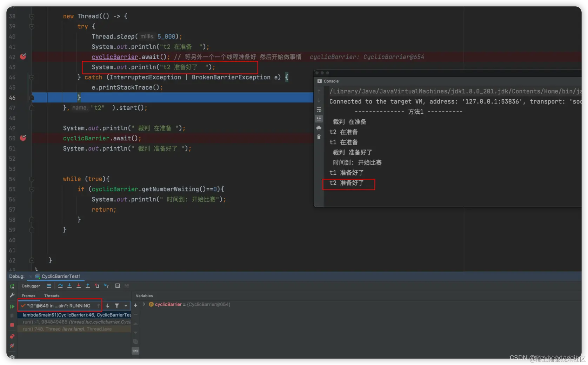
Task: Open the Console tab in floating window
Action: (x=328, y=81)
